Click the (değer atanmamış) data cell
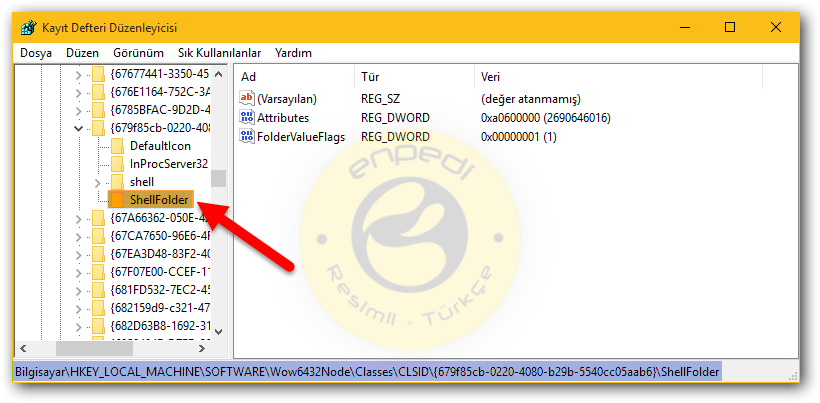 tap(530, 99)
